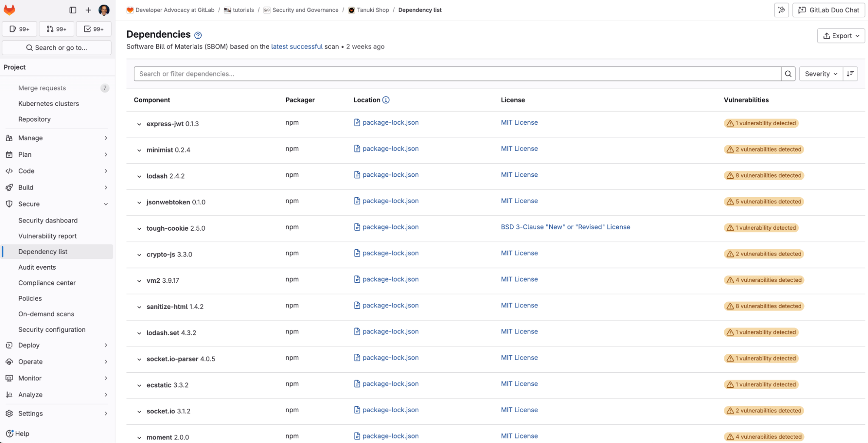868x443 pixels.
Task: Click the search magnifier button
Action: (788, 74)
